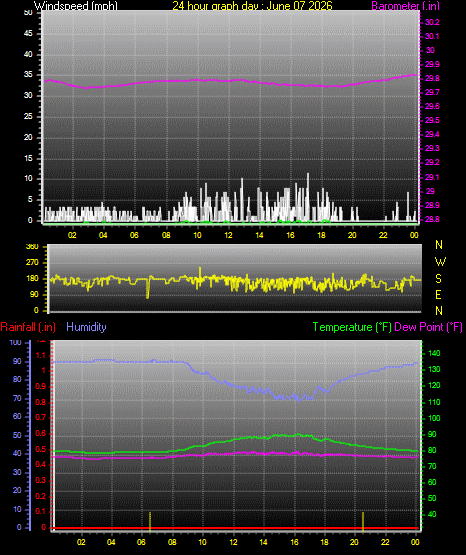Click the 360 degree tick on direction axis
Screen dimensions: 466x555
32,247
